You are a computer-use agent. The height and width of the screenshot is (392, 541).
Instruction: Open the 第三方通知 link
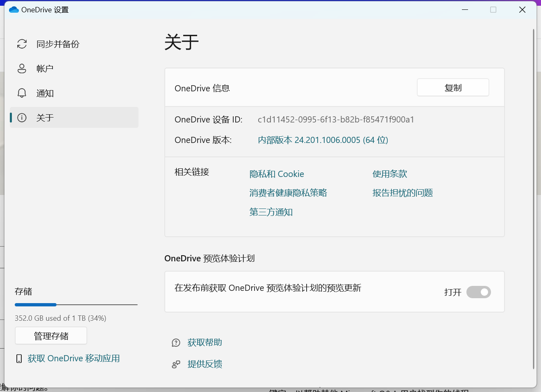271,212
